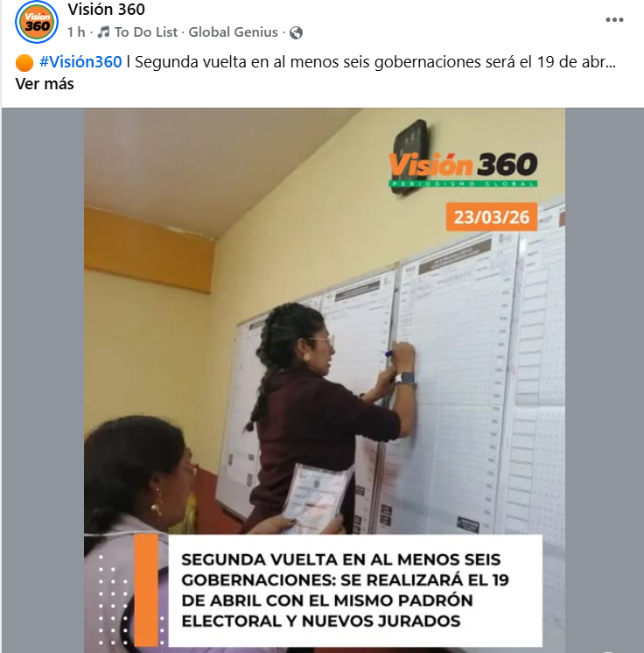Click the gray area left of the video
This screenshot has width=644, height=653.
tap(43, 380)
